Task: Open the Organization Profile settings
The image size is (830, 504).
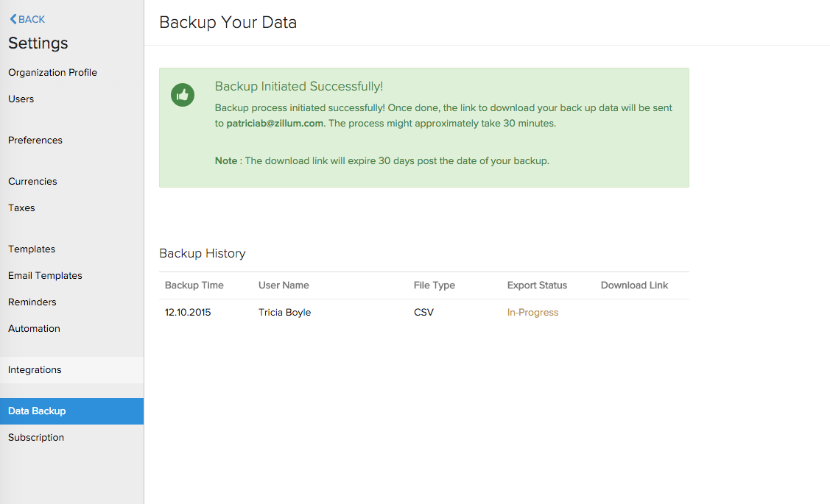Action: [x=52, y=72]
